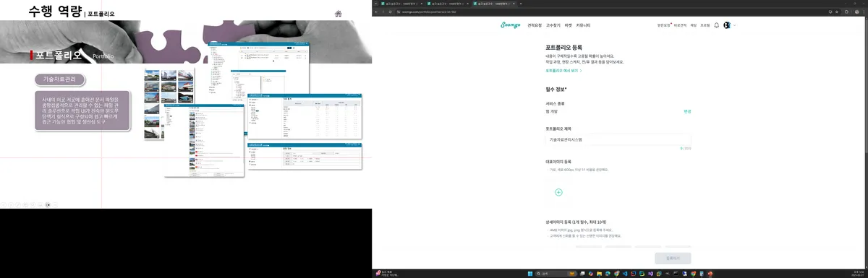The image size is (868, 278).
Task: Click the top file-tree screenshot on slide
Action: 258,69
